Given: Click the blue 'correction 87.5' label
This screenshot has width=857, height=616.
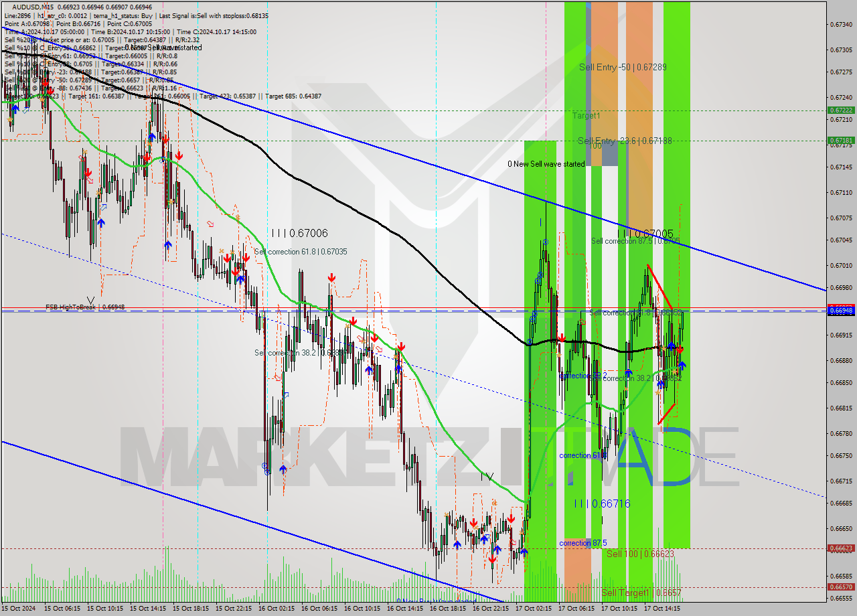Looking at the screenshot, I should (583, 543).
